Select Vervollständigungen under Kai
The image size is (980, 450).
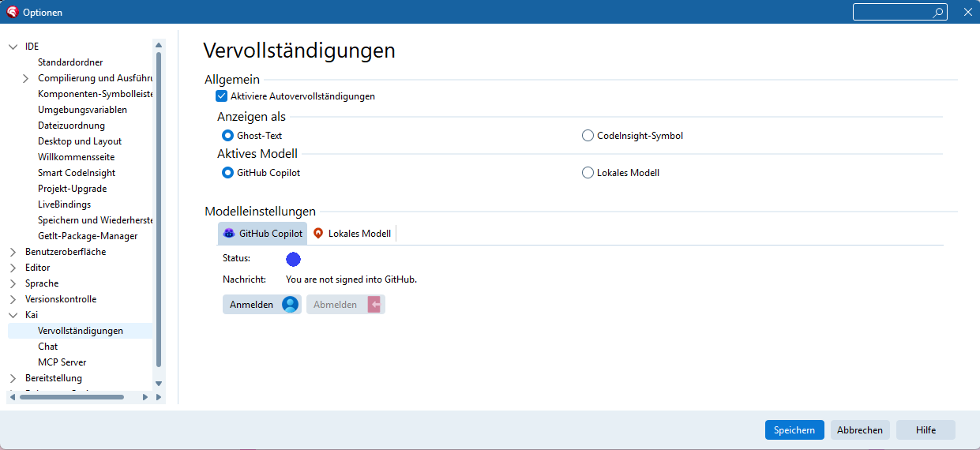[81, 331]
